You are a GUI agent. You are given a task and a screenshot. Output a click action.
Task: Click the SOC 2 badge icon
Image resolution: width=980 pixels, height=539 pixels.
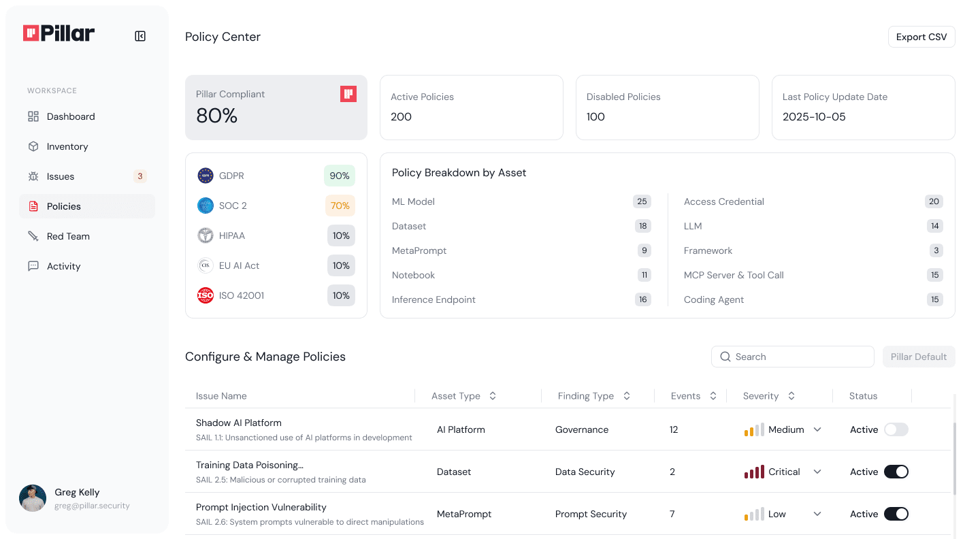point(206,206)
